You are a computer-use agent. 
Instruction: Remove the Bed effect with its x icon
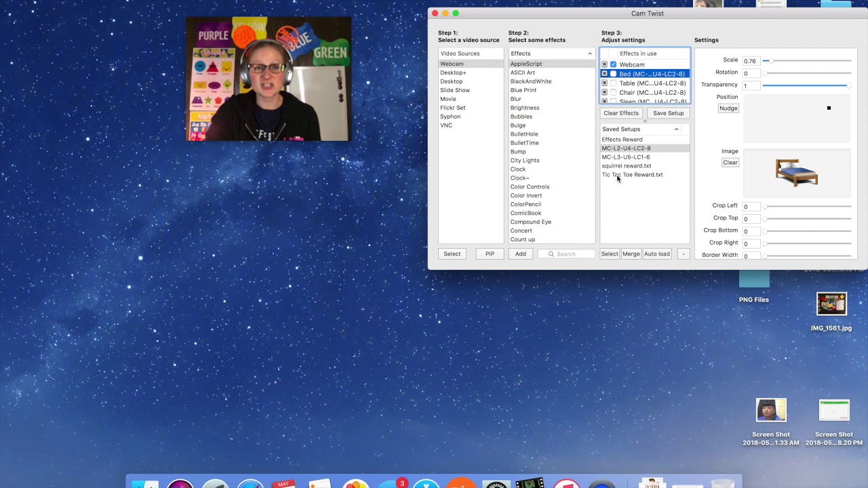pos(604,74)
